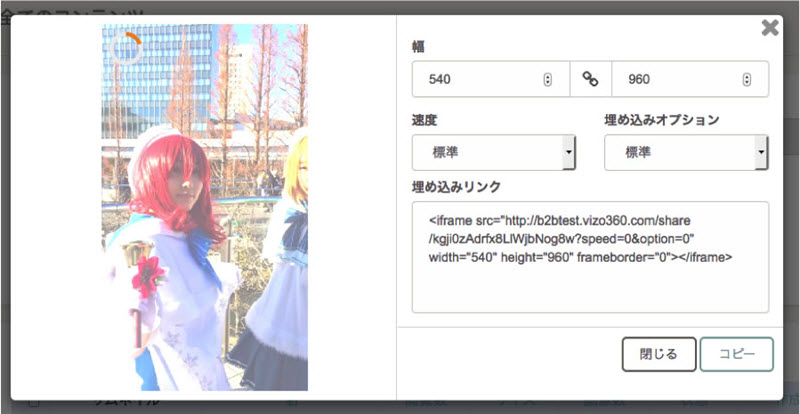Screen dimensions: 800x414
Task: Click the arrow on the 速度 dropdown
Action: [569, 153]
